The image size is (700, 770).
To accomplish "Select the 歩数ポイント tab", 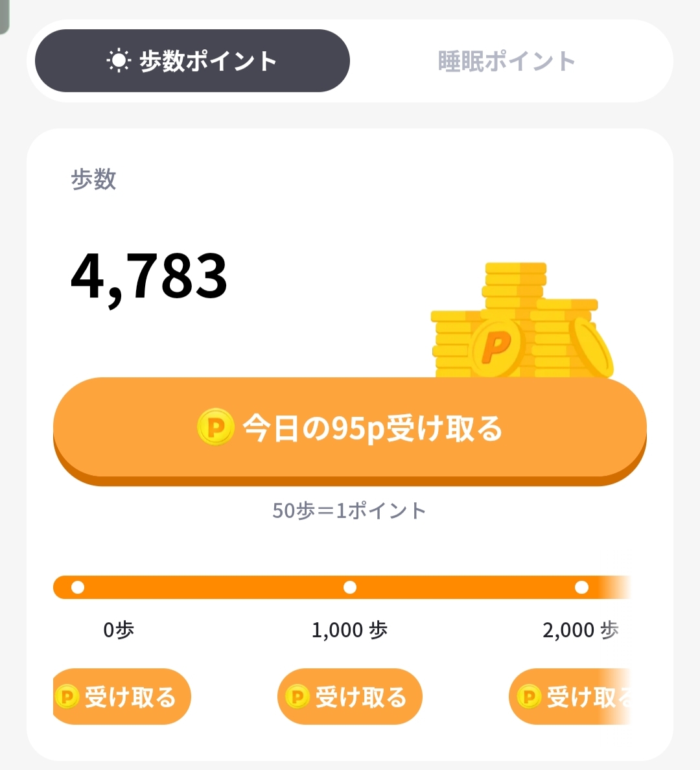I will [192, 61].
